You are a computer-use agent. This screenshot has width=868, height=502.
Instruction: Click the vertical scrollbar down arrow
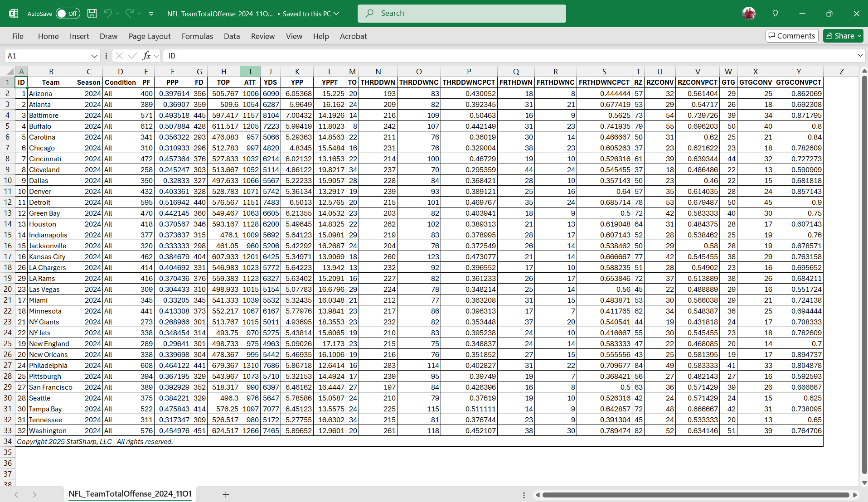point(864,483)
